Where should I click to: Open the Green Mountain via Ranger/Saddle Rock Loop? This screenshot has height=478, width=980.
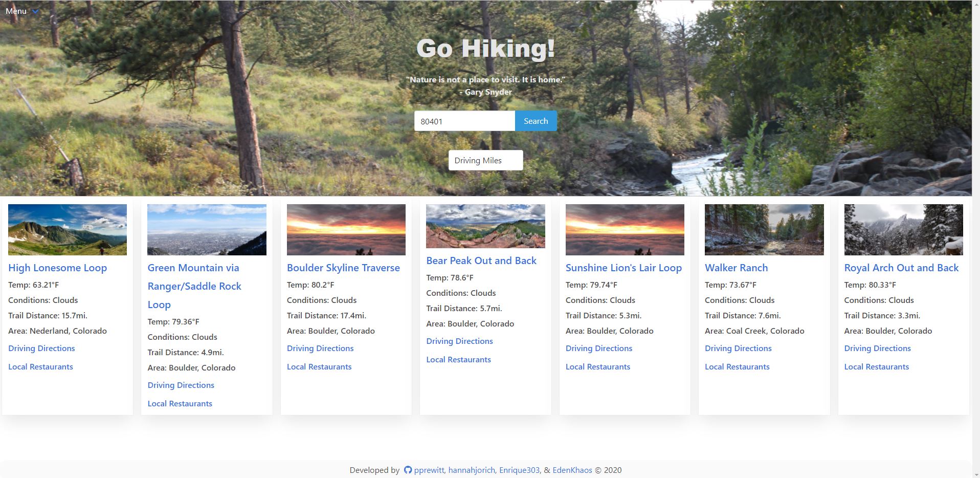click(x=194, y=286)
